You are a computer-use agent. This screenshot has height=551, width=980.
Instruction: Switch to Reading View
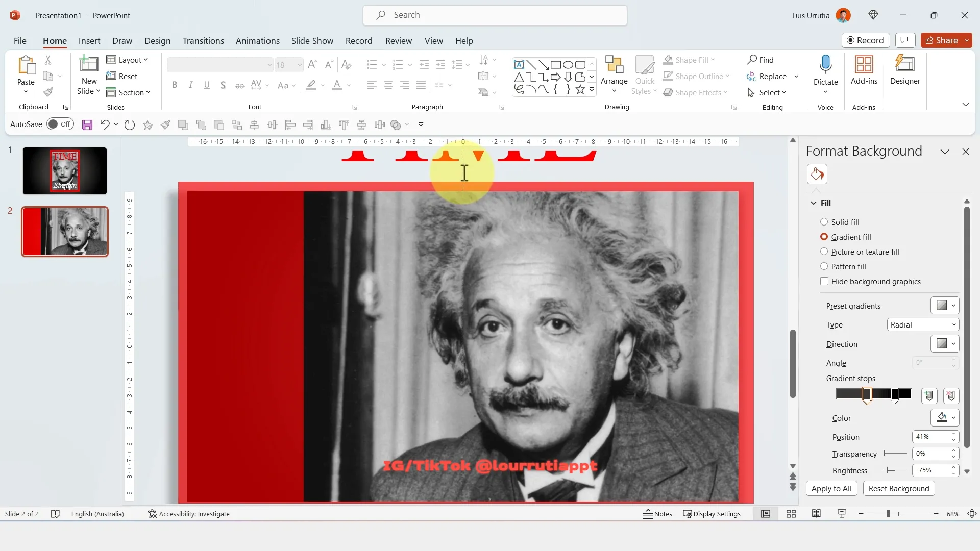click(816, 514)
